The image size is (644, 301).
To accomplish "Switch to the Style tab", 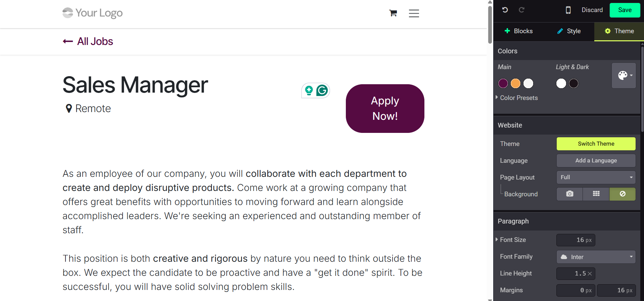I will point(569,31).
